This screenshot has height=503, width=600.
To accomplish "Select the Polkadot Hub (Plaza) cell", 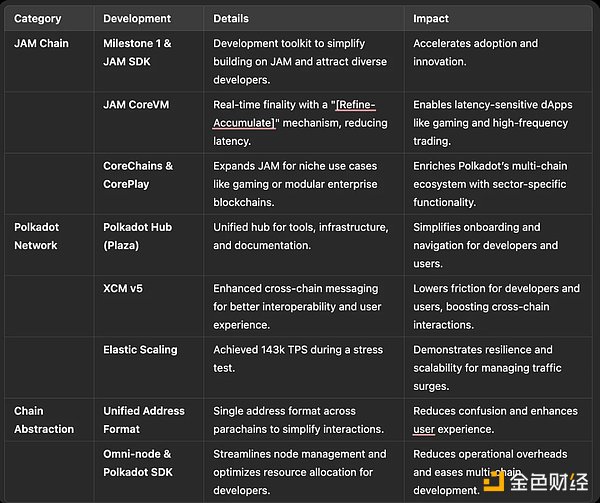I will [x=139, y=236].
